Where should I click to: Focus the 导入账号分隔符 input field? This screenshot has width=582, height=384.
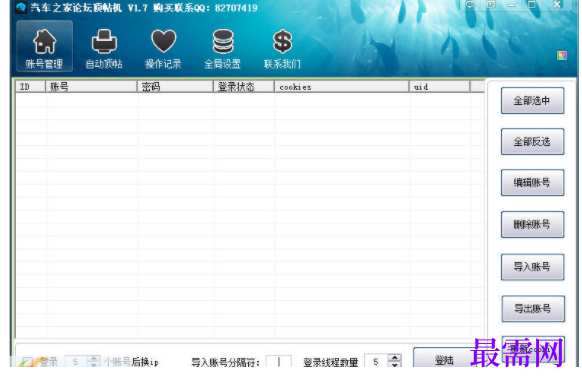[278, 361]
